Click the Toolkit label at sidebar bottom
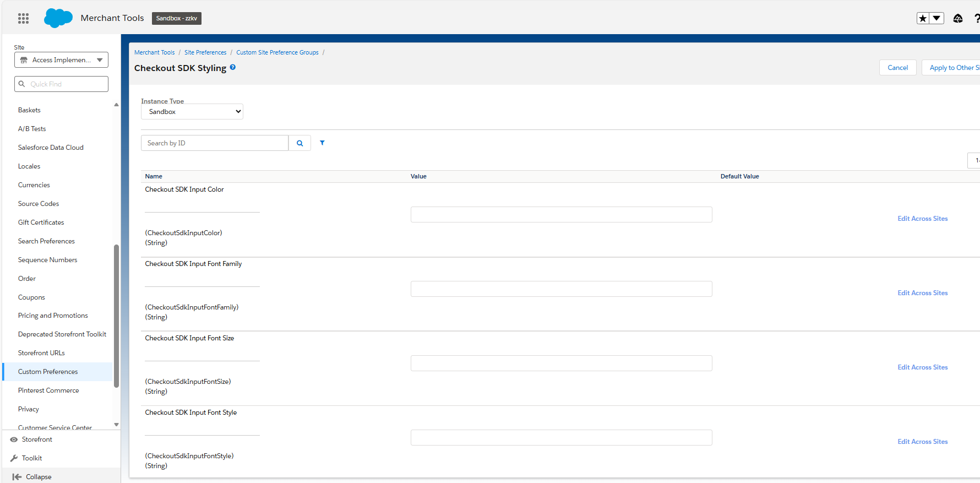This screenshot has height=483, width=980. click(x=32, y=458)
